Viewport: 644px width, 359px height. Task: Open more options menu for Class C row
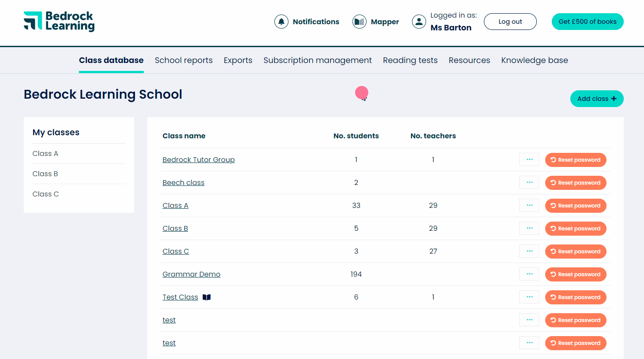point(529,251)
